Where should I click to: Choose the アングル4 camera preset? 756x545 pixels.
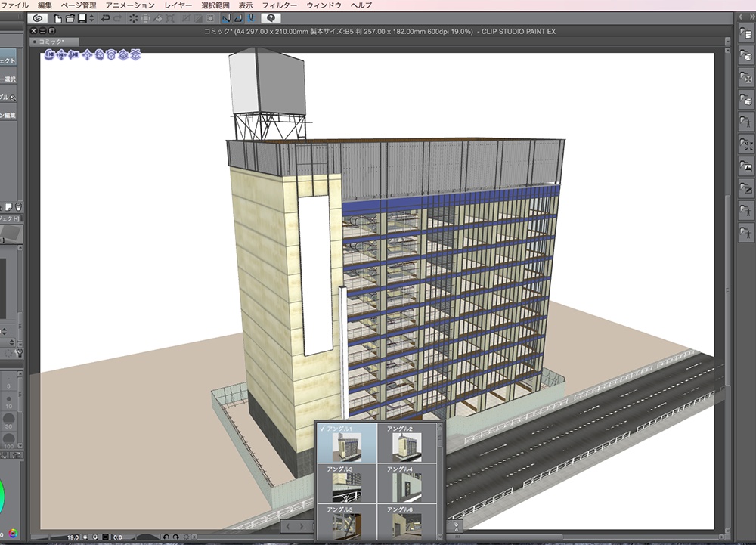tap(407, 483)
